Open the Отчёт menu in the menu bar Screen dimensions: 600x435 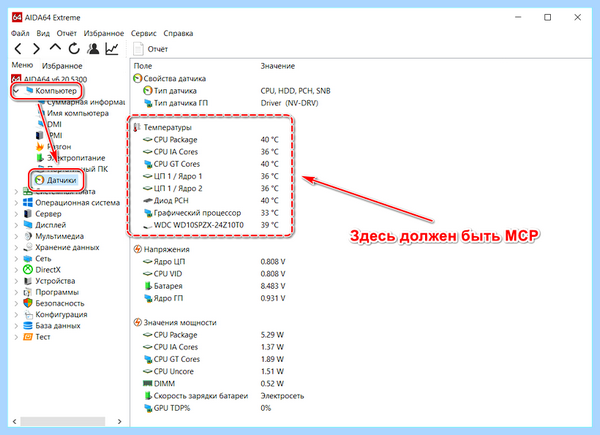click(x=67, y=33)
